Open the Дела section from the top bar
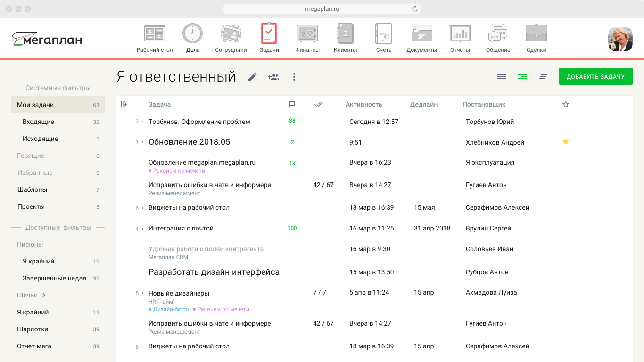The image size is (644, 362). [x=193, y=33]
